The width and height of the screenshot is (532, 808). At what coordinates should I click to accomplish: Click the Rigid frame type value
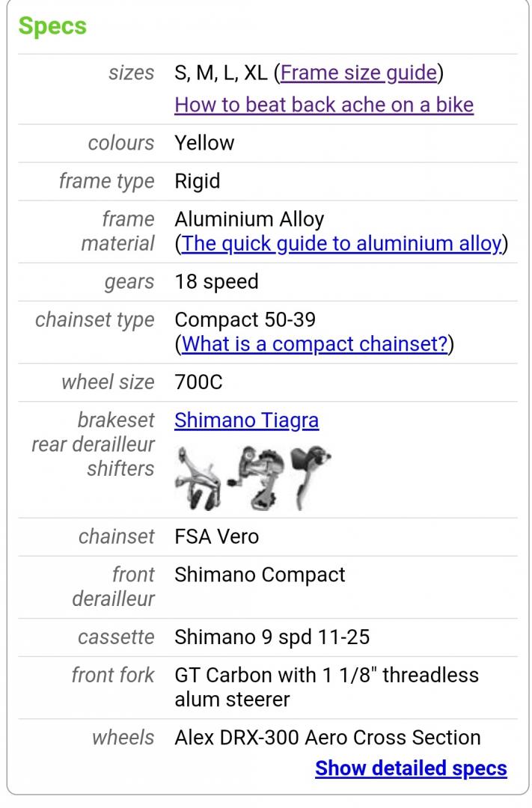(x=198, y=181)
